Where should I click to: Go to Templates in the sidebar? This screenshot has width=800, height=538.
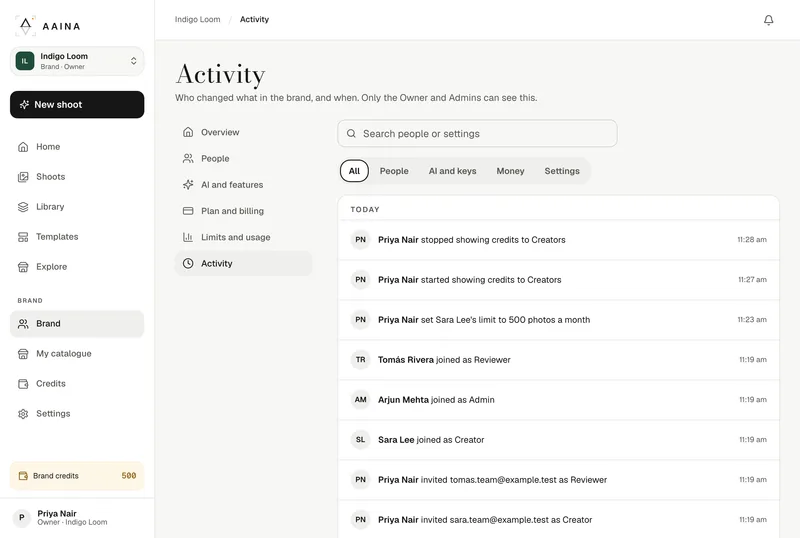77,237
